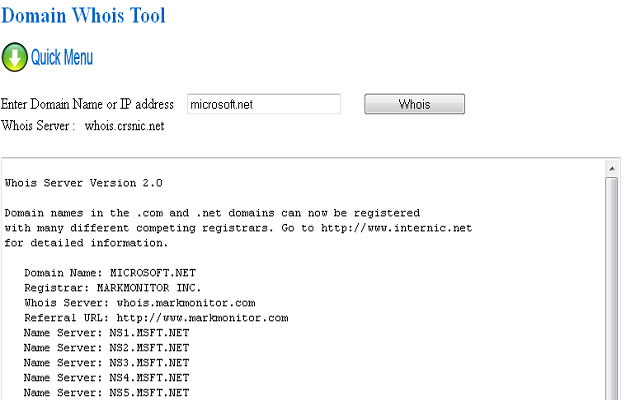
Task: Click the NS4.MSFT.NET name server line
Action: pos(107,377)
